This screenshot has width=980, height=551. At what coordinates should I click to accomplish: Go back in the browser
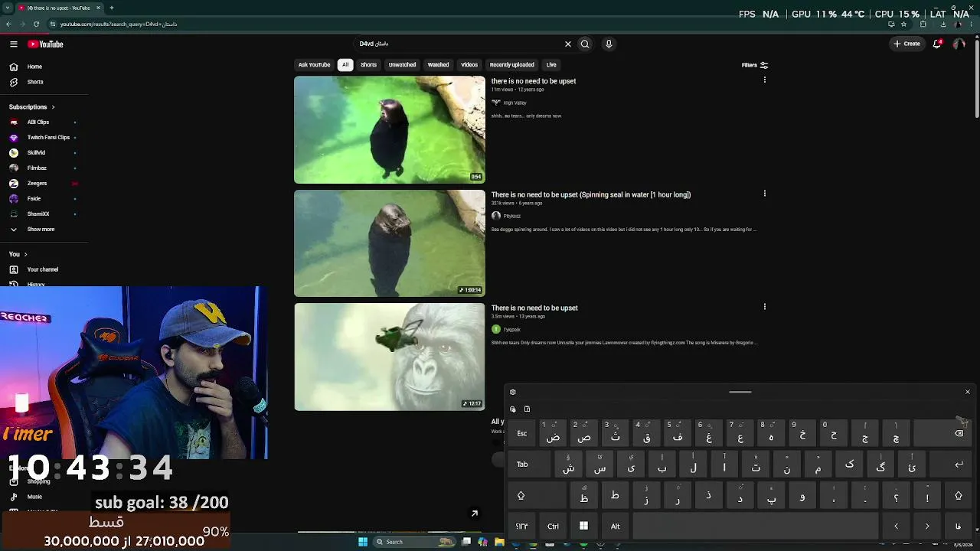click(x=8, y=24)
